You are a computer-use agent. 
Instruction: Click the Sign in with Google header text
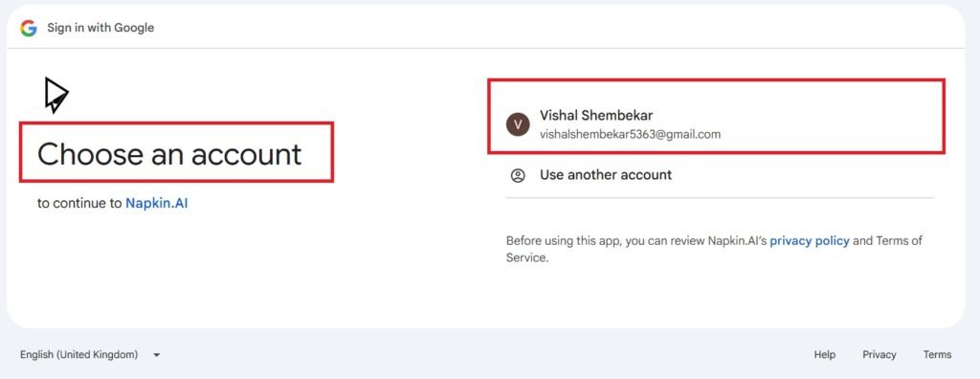click(x=100, y=28)
